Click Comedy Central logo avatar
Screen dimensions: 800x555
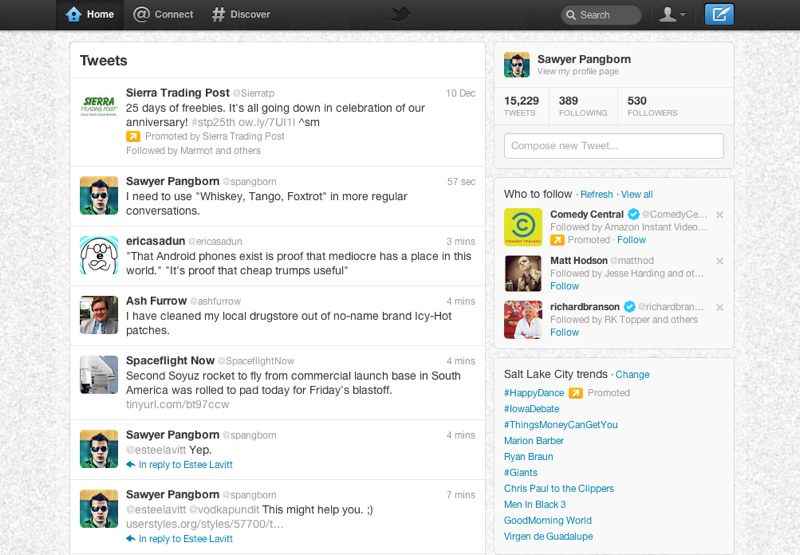pos(523,228)
